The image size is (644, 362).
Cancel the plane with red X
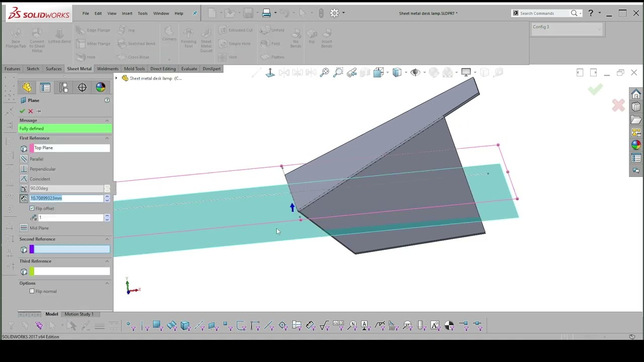[x=30, y=111]
